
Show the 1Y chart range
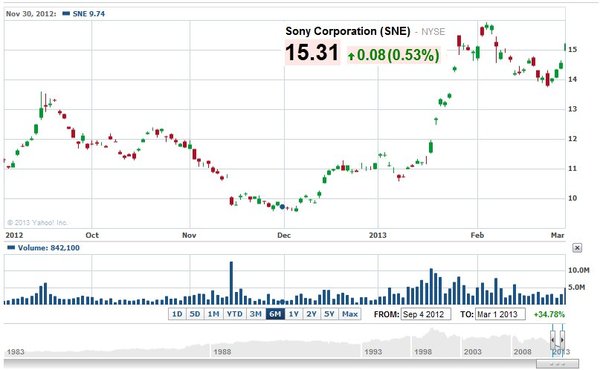[x=294, y=314]
